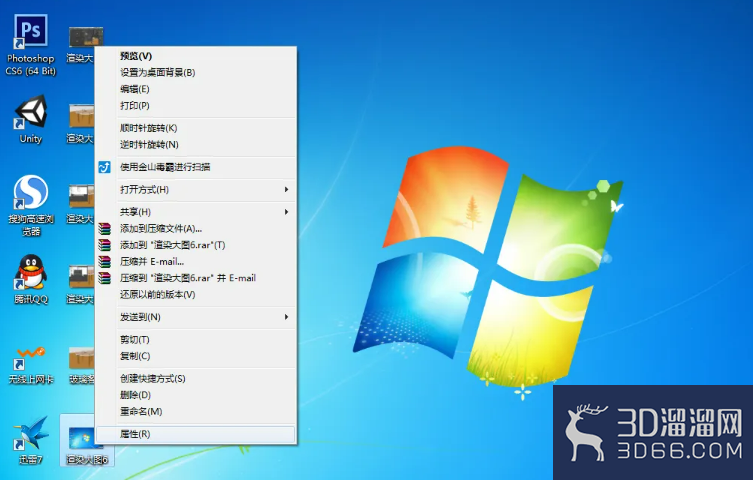Image resolution: width=753 pixels, height=480 pixels.
Task: Open the Photoshop CS6 (64 Bit) desktop shortcut
Action: click(x=31, y=45)
